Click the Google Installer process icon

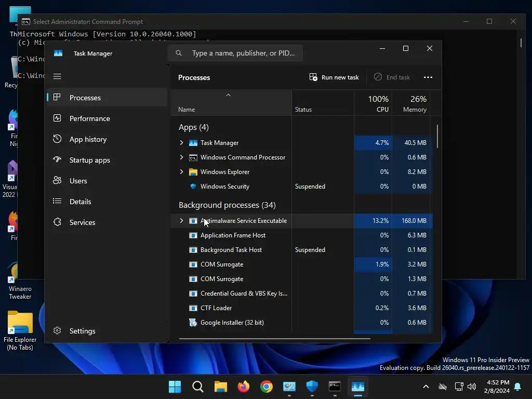[x=193, y=322]
